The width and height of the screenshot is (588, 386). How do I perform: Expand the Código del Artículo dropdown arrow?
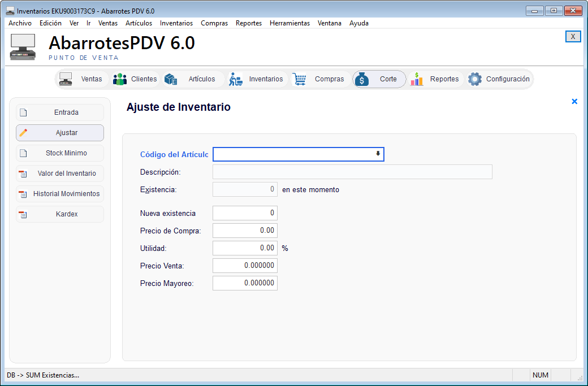coord(378,154)
